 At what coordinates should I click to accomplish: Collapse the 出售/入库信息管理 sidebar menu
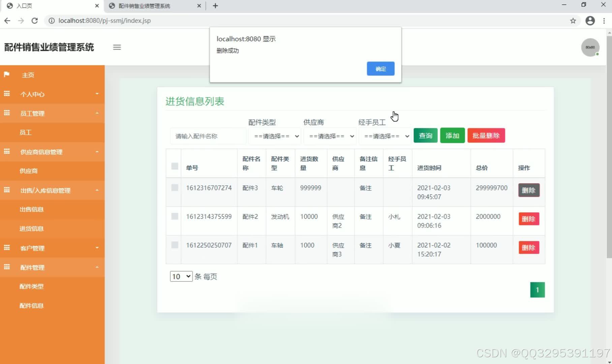click(52, 190)
